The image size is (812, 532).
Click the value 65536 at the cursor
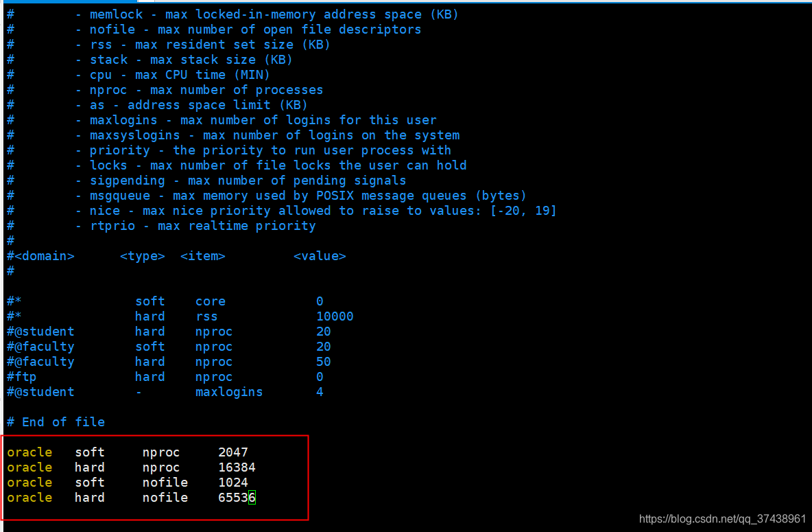coord(237,498)
